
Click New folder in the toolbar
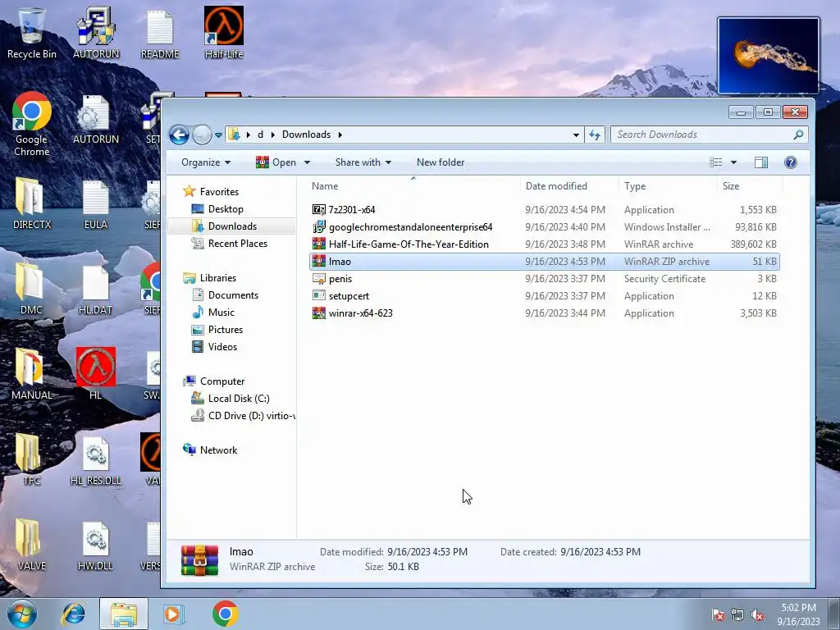pyautogui.click(x=441, y=162)
